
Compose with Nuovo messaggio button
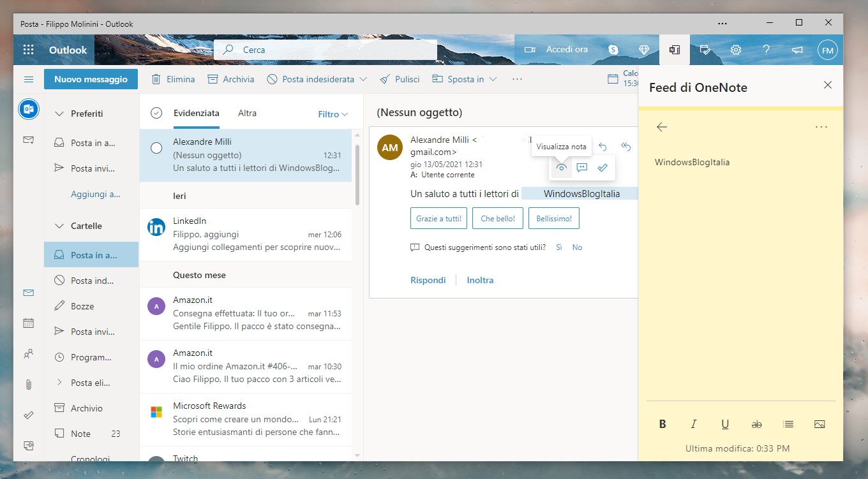pyautogui.click(x=91, y=79)
